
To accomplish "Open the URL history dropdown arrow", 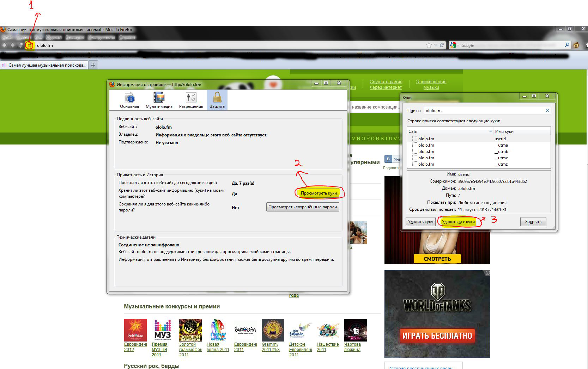I will [436, 45].
